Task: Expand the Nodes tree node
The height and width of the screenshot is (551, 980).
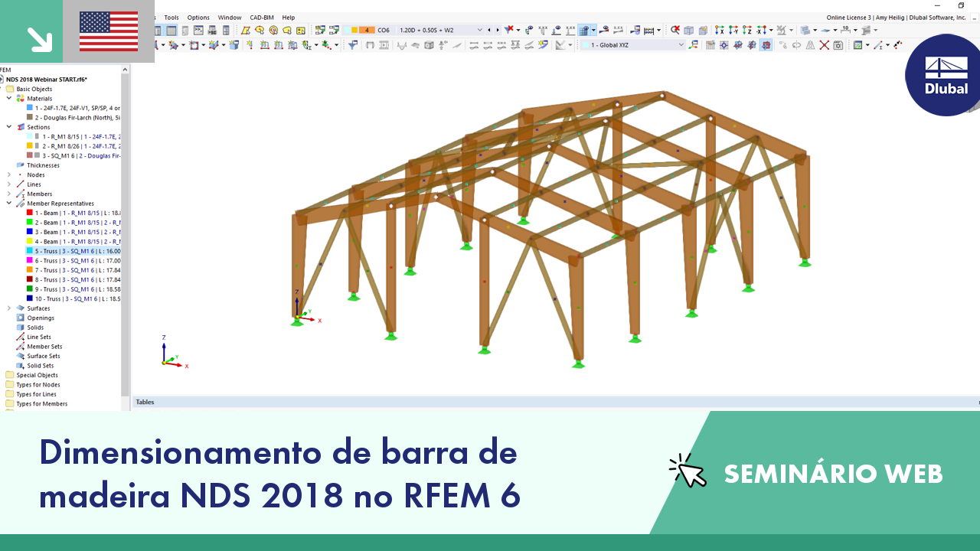Action: coord(9,174)
